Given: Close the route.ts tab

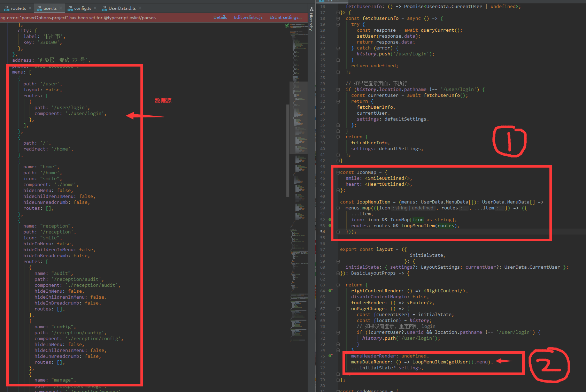Looking at the screenshot, I should 30,8.
